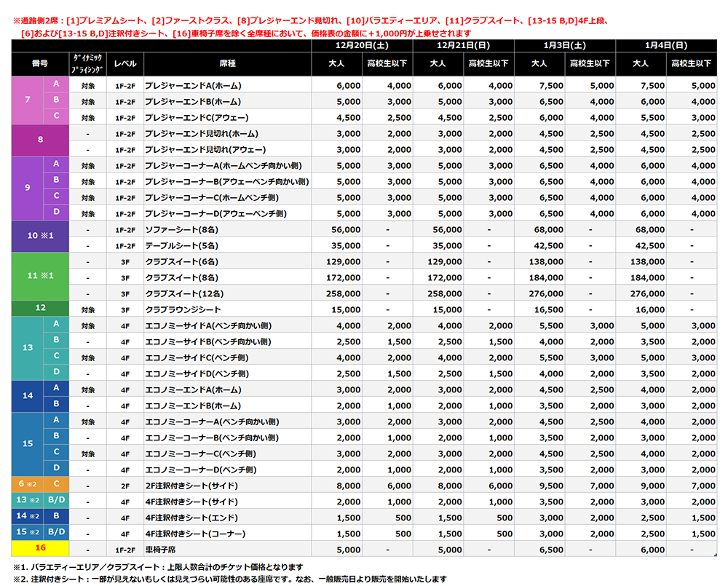Click the dark green number 12 cell

[x=41, y=309]
